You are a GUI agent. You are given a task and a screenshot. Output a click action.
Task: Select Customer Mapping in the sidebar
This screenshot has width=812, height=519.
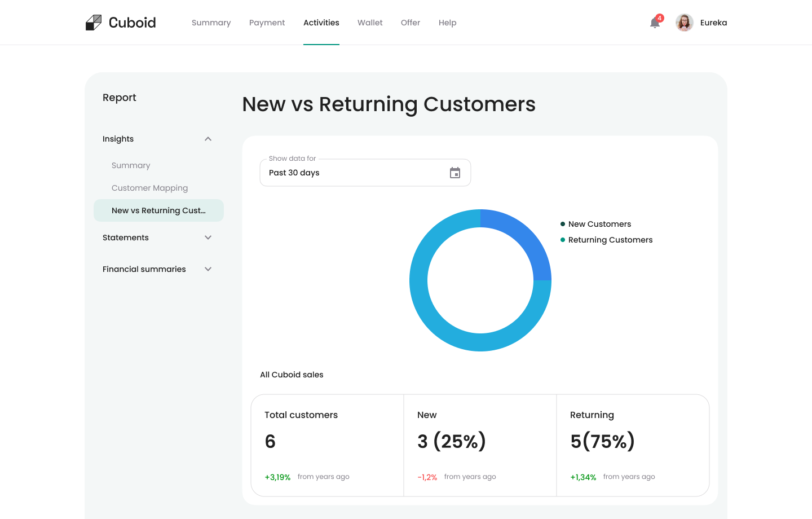click(149, 188)
